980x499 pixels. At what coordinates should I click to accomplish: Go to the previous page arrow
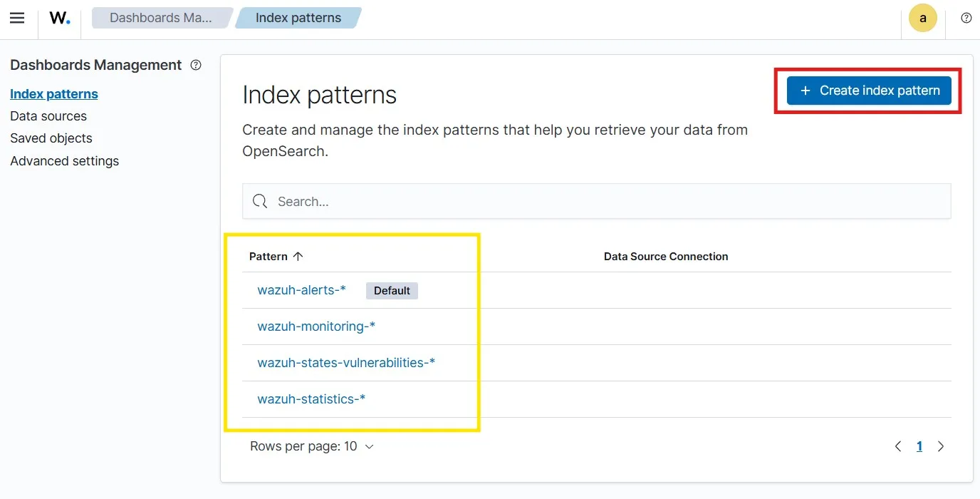[898, 446]
